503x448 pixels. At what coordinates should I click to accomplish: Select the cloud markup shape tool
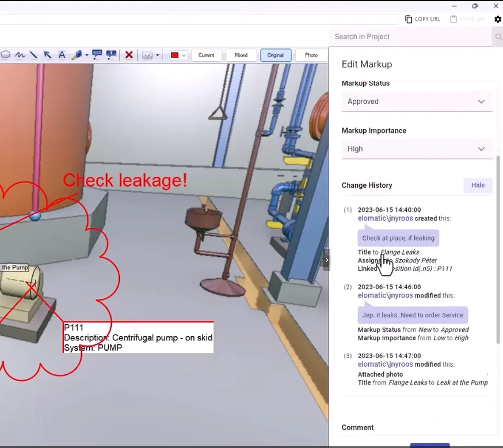[x=6, y=55]
